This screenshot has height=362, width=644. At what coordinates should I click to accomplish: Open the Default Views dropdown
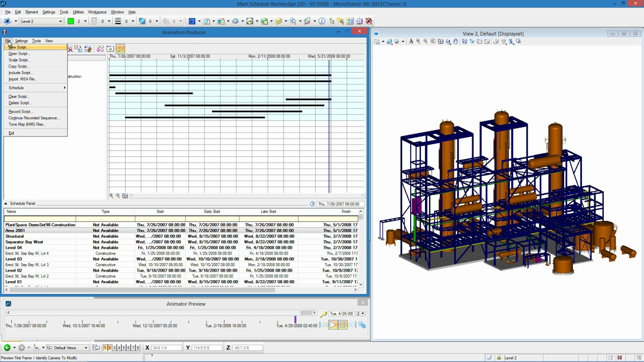click(x=85, y=348)
